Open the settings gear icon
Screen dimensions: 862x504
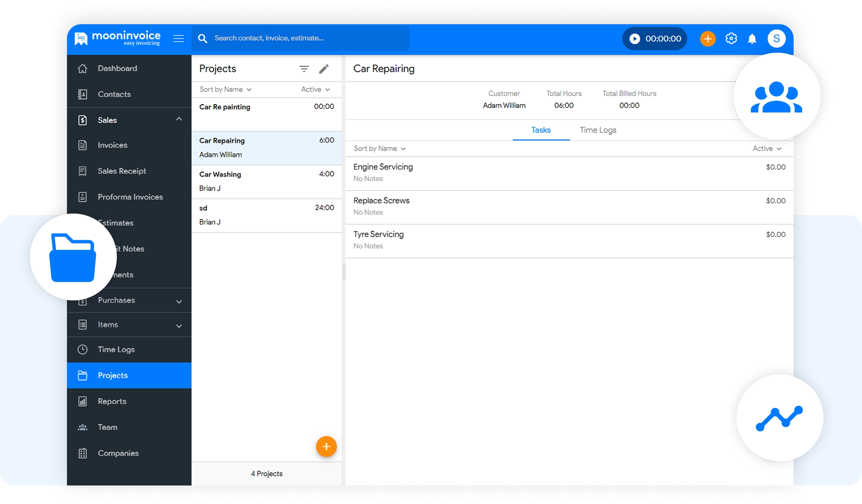pos(731,38)
